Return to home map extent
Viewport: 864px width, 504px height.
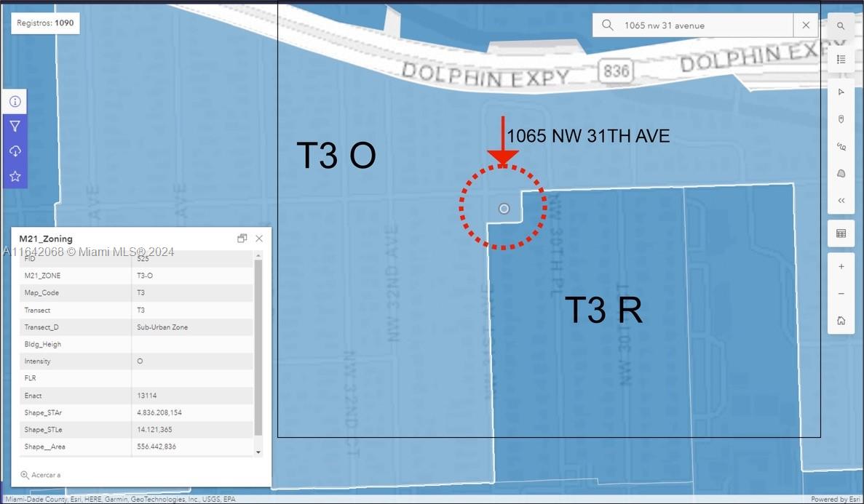(841, 321)
